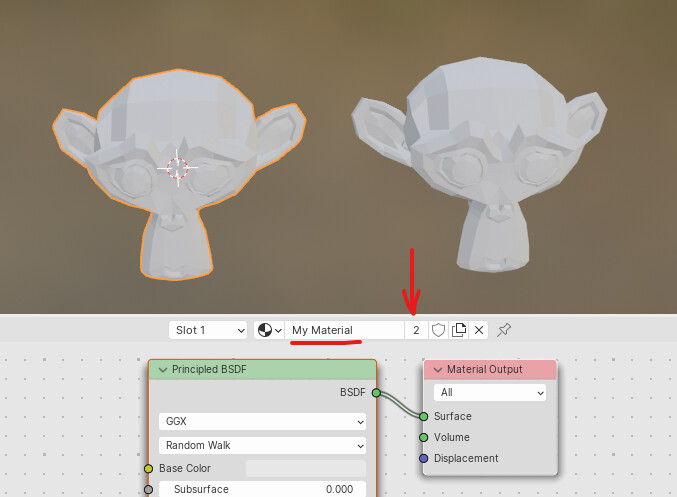Click the Base Color swatch
The width and height of the screenshot is (677, 497).
coord(306,469)
